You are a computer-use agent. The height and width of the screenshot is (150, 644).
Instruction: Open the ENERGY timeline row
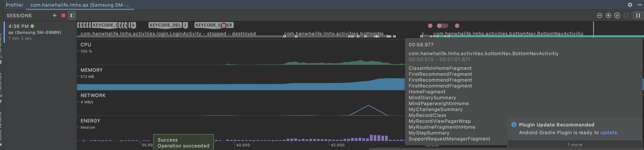click(x=90, y=121)
